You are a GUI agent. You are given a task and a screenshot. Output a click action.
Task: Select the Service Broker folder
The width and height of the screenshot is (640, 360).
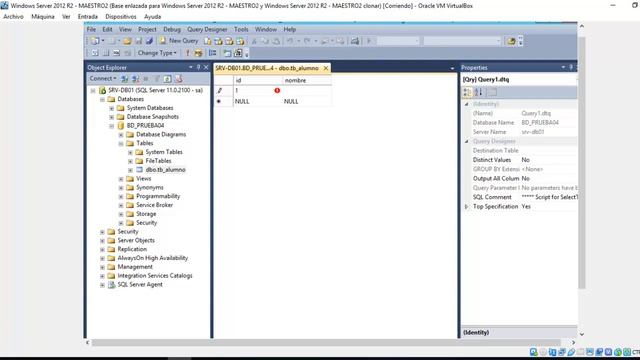pyautogui.click(x=154, y=205)
